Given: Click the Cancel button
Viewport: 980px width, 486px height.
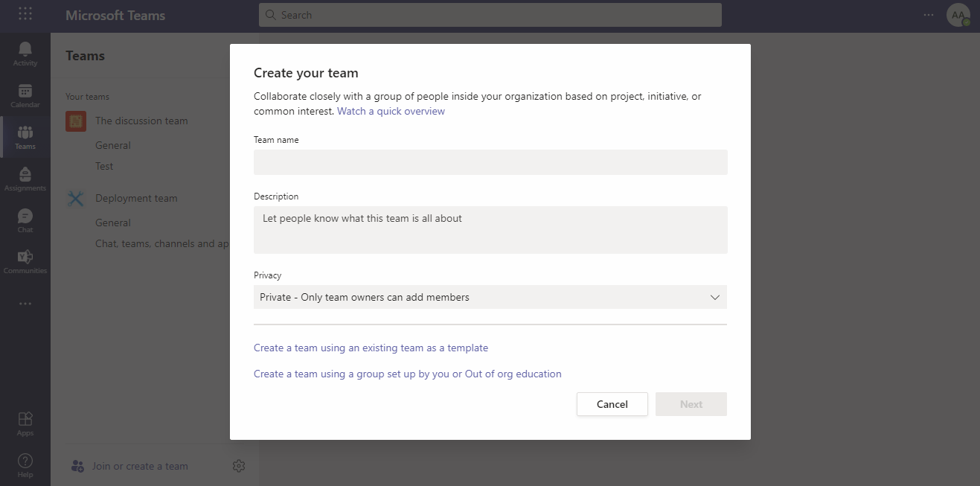Looking at the screenshot, I should (612, 404).
